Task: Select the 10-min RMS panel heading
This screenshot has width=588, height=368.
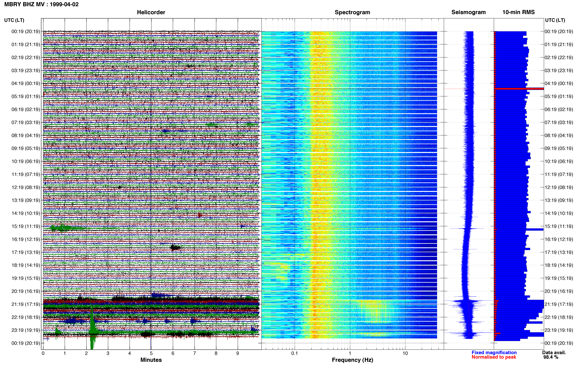Action: 518,12
